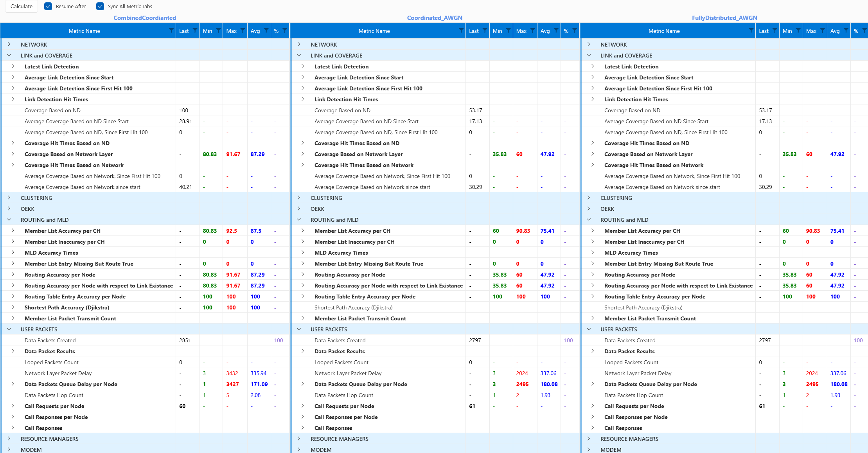This screenshot has width=868, height=453.
Task: Select Data Packets Created value 2851
Action: (x=185, y=340)
